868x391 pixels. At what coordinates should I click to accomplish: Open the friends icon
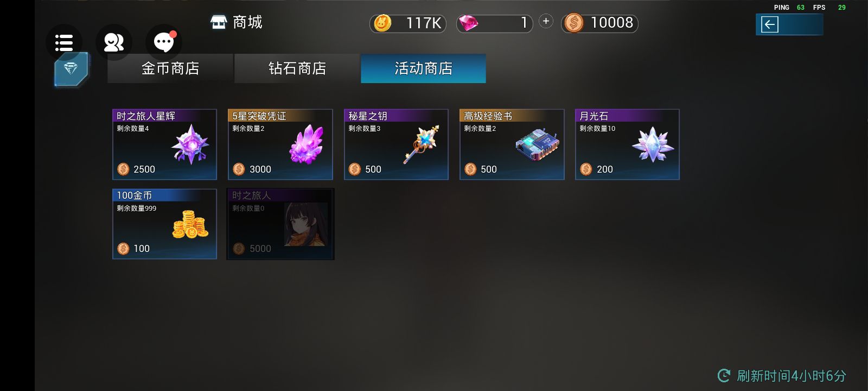coord(114,42)
